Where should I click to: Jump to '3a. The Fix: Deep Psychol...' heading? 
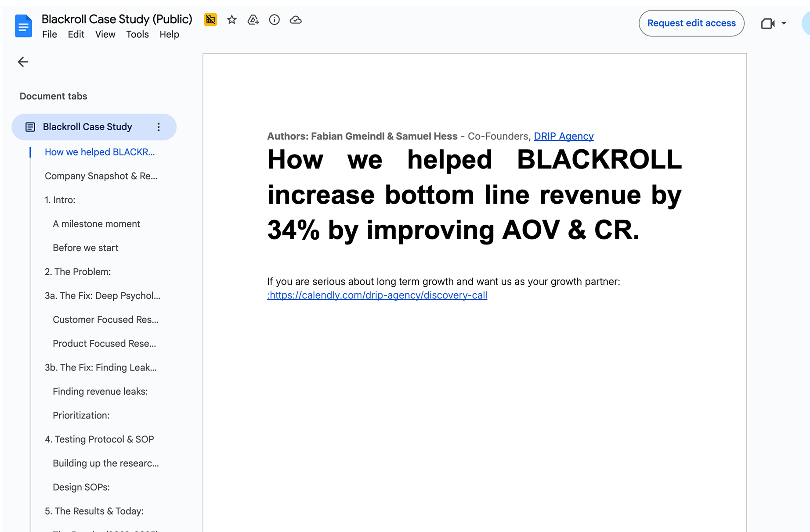click(102, 295)
